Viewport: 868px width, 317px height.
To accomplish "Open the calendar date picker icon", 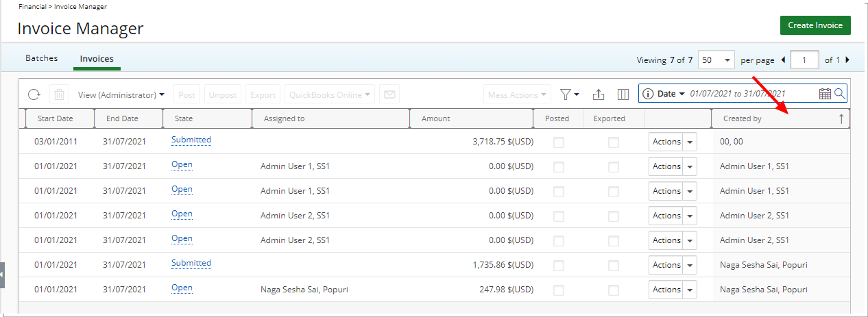I will tap(825, 94).
